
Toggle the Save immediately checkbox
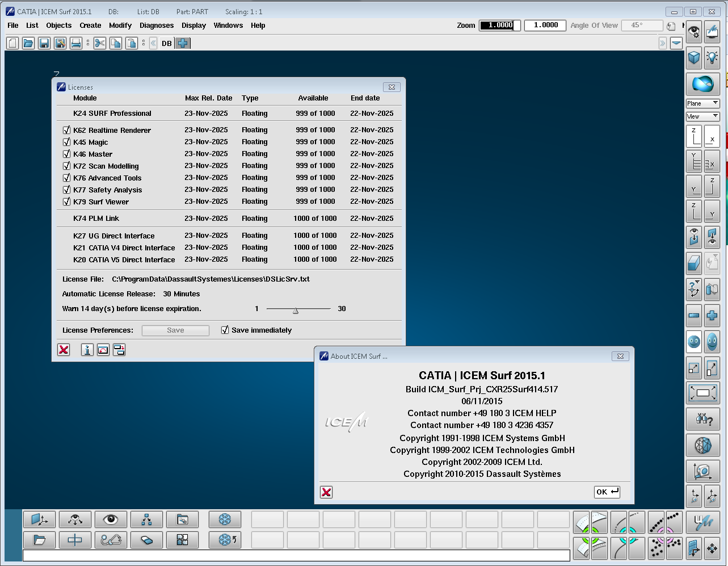coord(225,330)
